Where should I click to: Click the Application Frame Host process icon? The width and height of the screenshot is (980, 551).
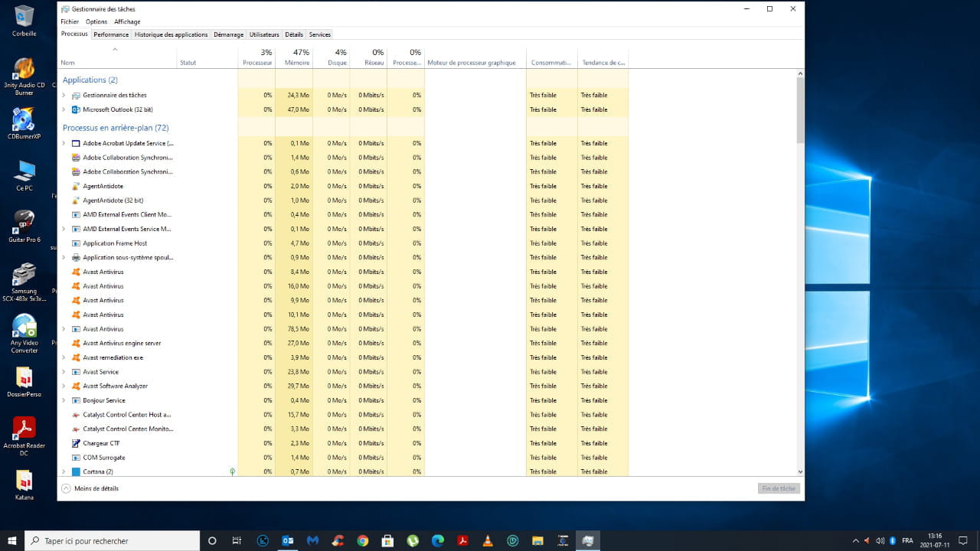coord(76,243)
